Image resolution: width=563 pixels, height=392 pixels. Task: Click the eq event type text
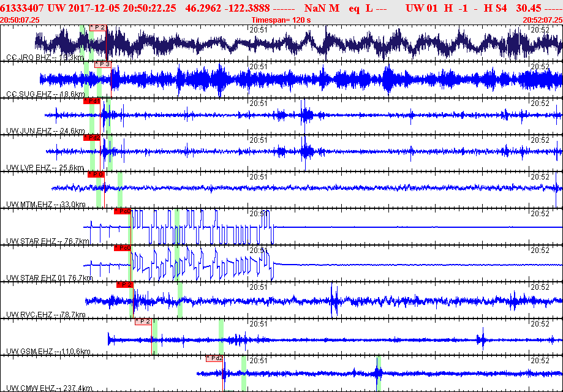(x=354, y=9)
